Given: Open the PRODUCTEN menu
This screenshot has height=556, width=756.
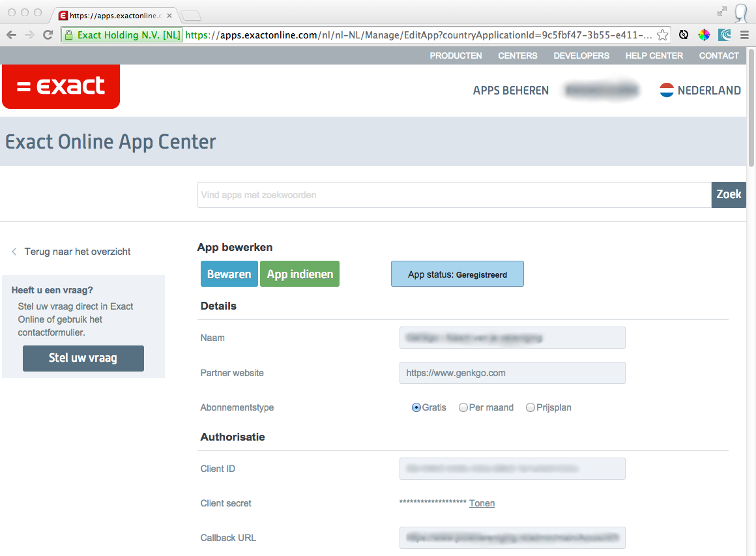Looking at the screenshot, I should (x=456, y=55).
